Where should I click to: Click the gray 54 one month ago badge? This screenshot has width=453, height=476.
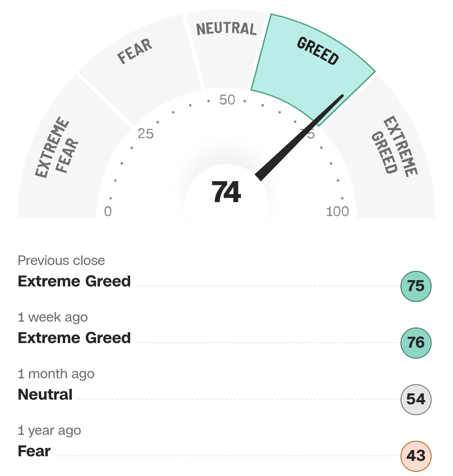point(416,399)
